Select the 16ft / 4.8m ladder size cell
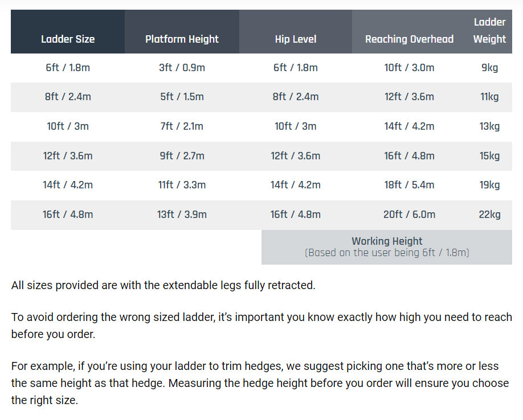 [68, 215]
